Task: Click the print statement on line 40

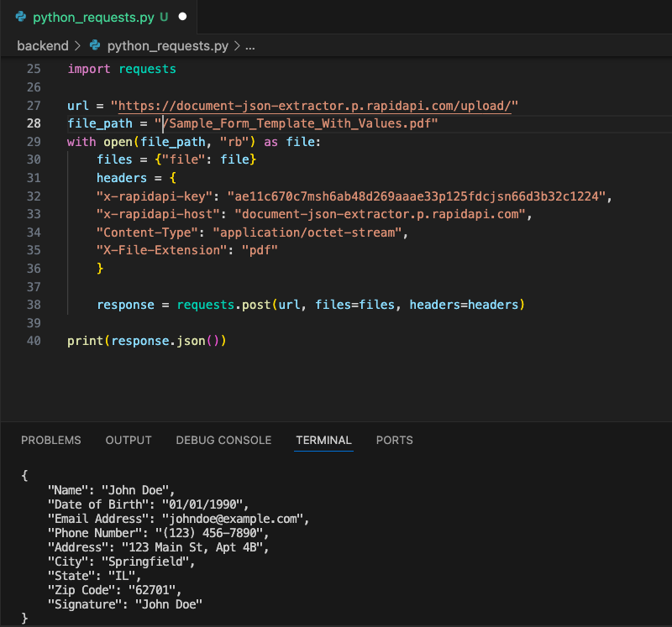Action: [147, 341]
